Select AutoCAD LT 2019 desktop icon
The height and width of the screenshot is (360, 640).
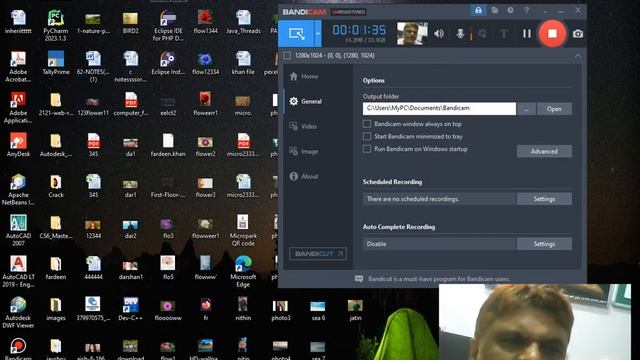point(18,271)
